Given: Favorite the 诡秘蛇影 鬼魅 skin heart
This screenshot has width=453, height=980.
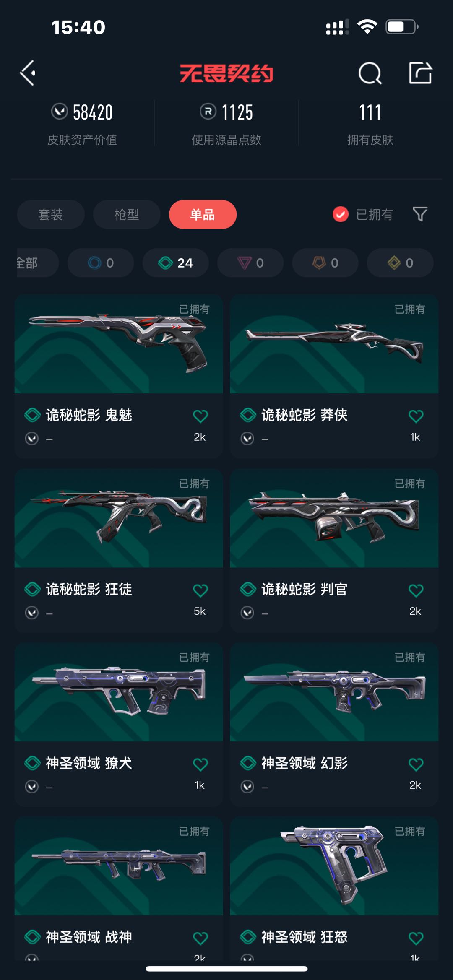Looking at the screenshot, I should (x=200, y=416).
